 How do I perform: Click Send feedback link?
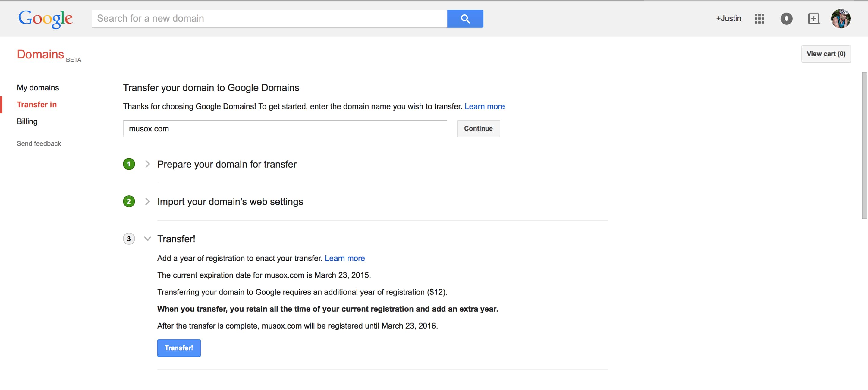click(x=39, y=143)
